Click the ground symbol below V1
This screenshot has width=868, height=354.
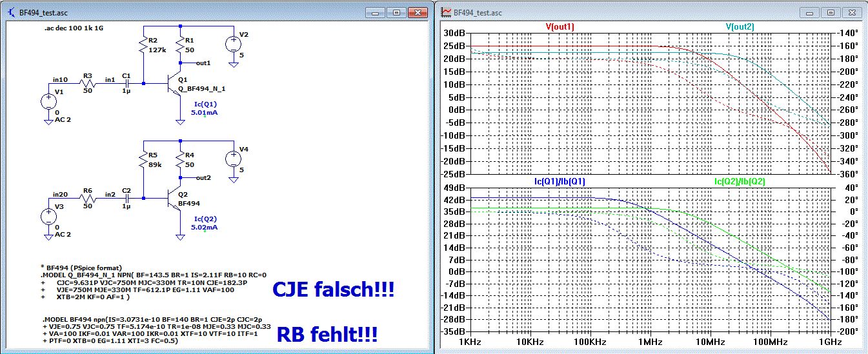(48, 121)
